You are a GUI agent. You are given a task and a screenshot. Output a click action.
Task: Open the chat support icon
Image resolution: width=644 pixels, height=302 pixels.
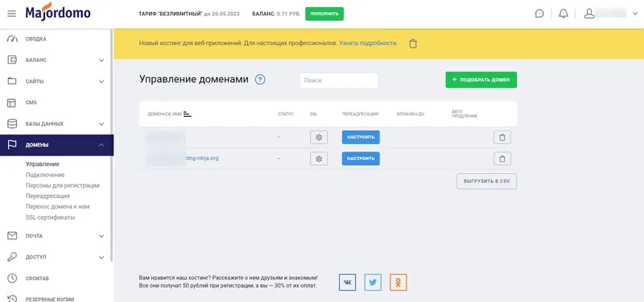pyautogui.click(x=539, y=14)
